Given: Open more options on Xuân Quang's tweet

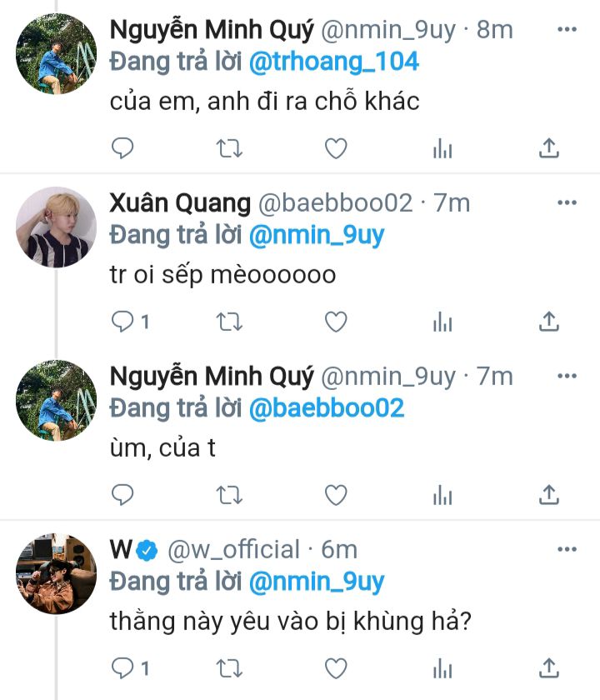Looking at the screenshot, I should 567,202.
